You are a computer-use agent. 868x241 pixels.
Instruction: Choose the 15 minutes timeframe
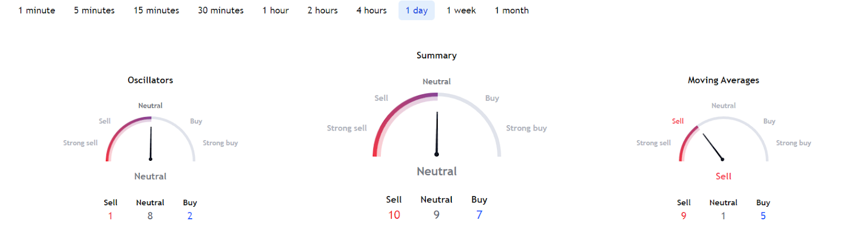pyautogui.click(x=156, y=10)
